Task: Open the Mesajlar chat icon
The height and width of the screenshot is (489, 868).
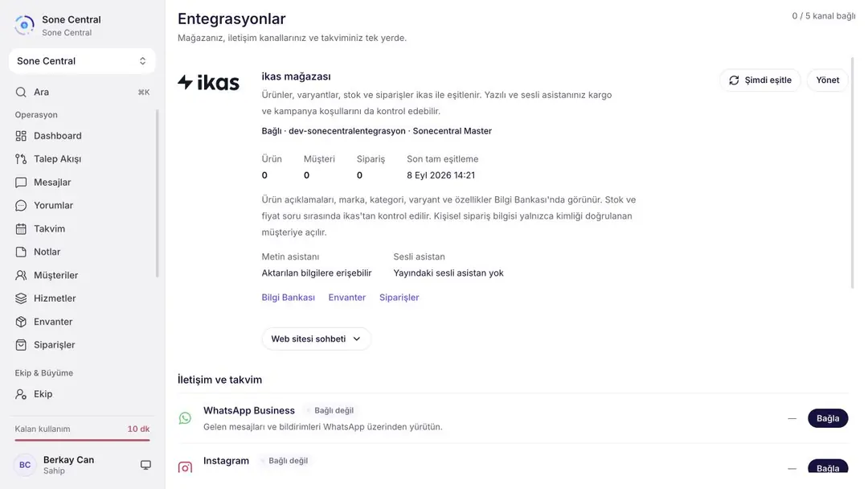Action: pyautogui.click(x=21, y=183)
